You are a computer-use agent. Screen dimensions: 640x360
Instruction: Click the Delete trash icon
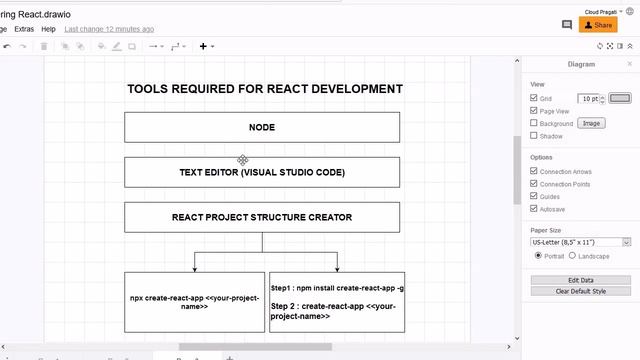(x=44, y=47)
